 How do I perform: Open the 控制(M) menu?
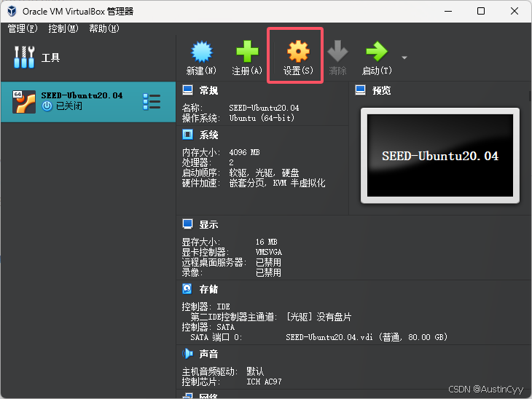coord(63,28)
